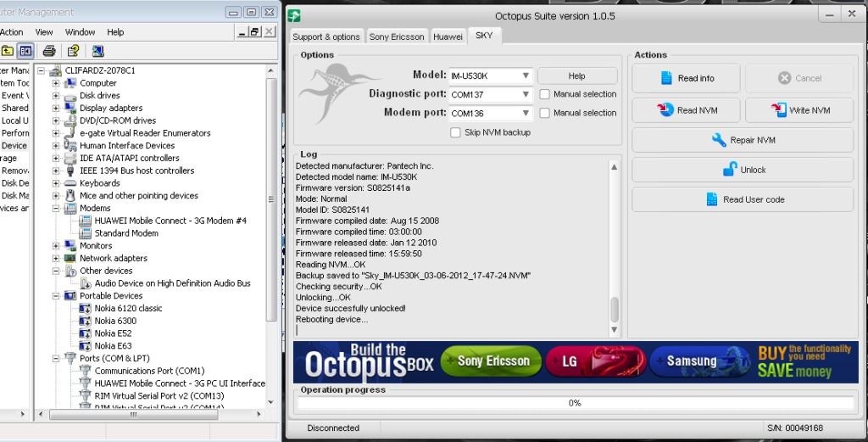This screenshot has height=442, width=868.
Task: Switch to the Support & options tab
Action: click(326, 36)
